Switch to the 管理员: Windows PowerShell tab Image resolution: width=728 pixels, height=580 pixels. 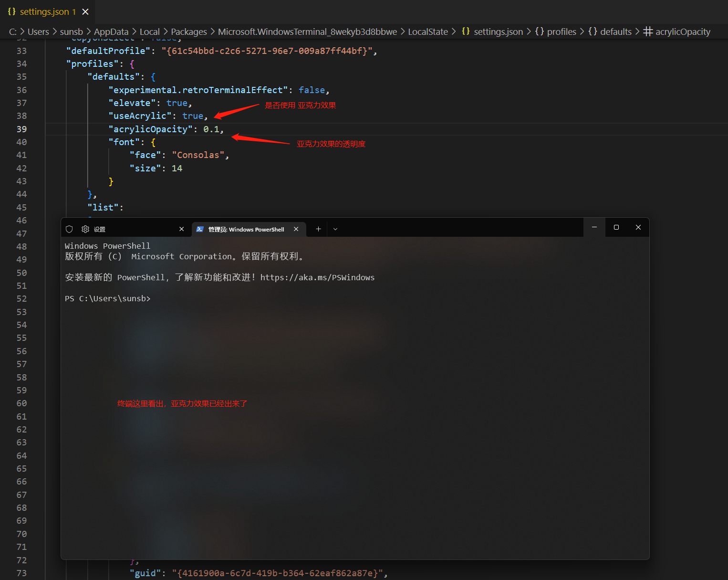point(246,230)
